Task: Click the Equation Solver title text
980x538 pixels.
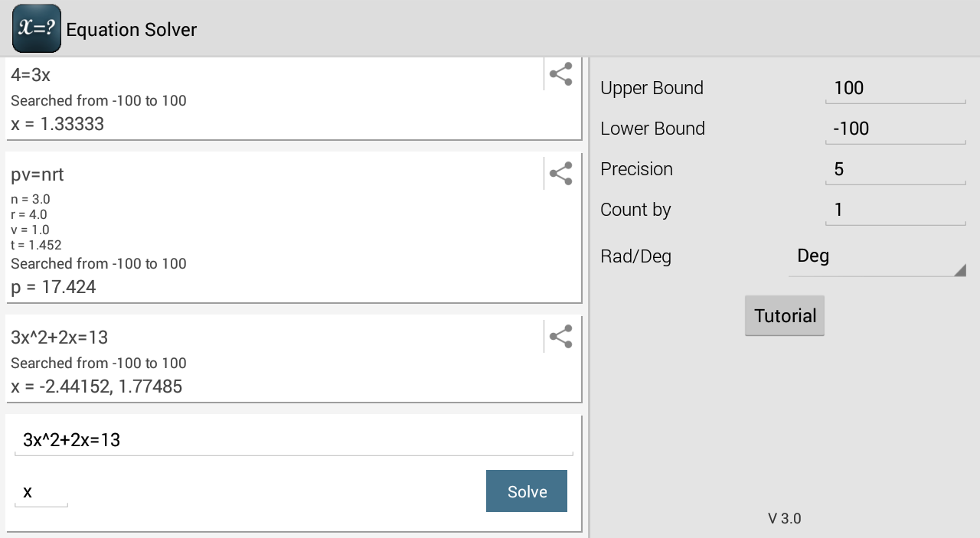Action: coord(132,30)
